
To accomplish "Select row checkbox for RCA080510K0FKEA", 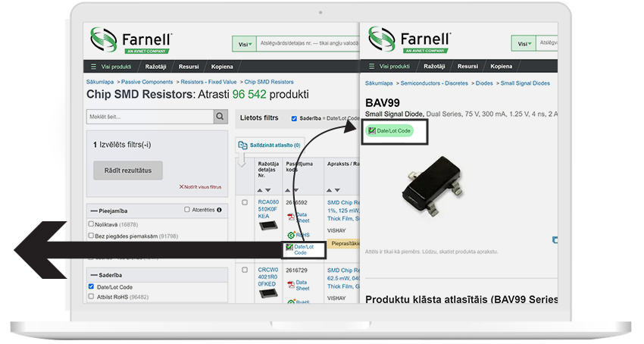I will pyautogui.click(x=245, y=202).
